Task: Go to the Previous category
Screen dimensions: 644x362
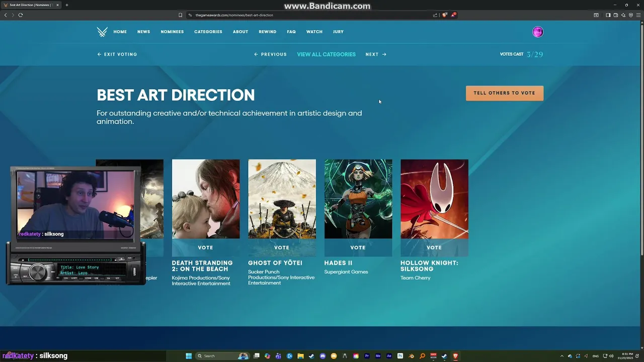Action: pyautogui.click(x=270, y=54)
